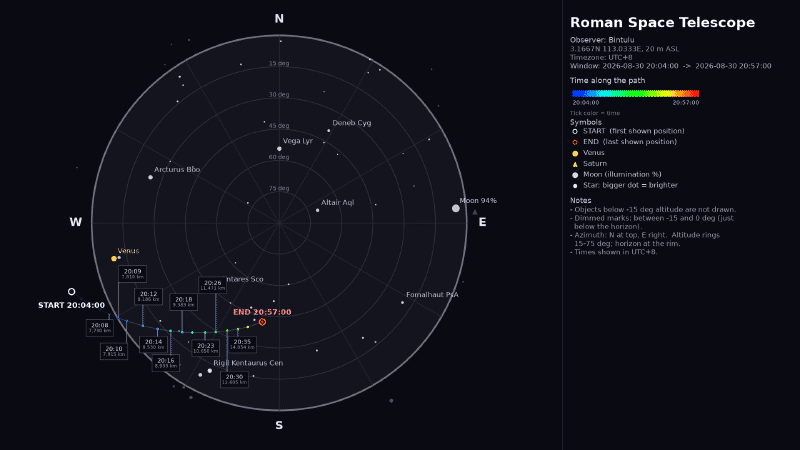Click the Moon 94% marker

[x=456, y=208]
